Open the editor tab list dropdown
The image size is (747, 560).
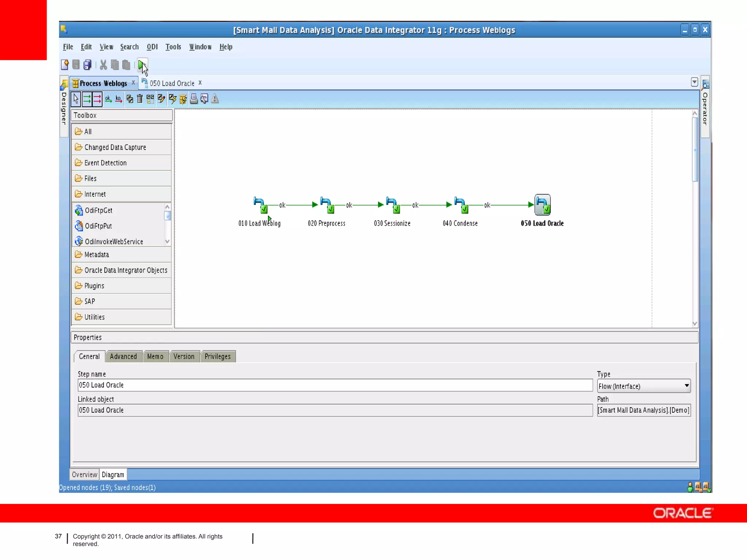pos(694,82)
